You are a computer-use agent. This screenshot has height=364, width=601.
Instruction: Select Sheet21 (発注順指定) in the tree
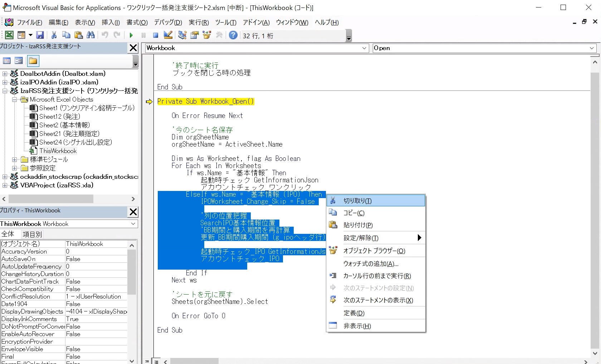point(69,134)
